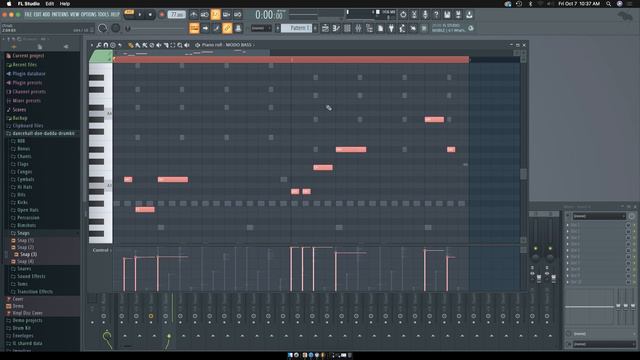Click the arrow view icon next to playlist

pyautogui.click(x=205, y=28)
